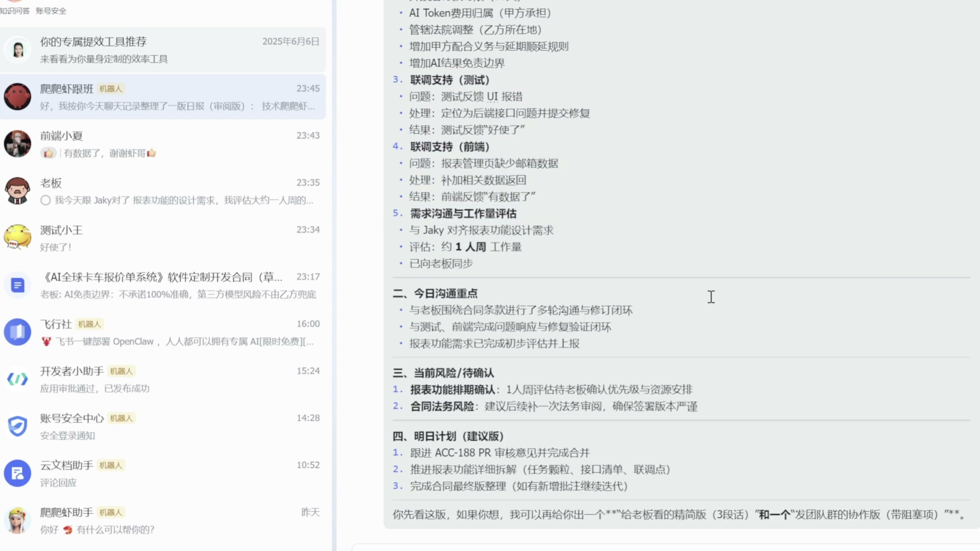This screenshot has width=980, height=551.
Task: Open 你的专属提效工具推荐 conversation
Action: [x=163, y=50]
